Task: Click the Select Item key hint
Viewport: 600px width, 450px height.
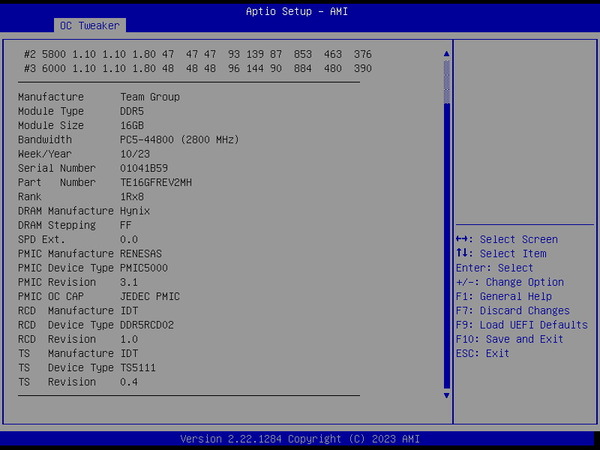Action: click(501, 254)
